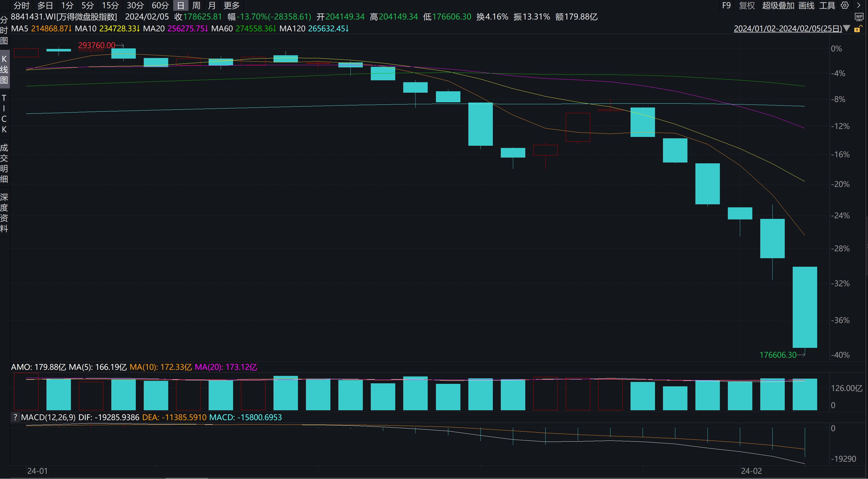Screen dimensions: 868x479
Task: Click the last large candlestick at 176606.30 low
Action: coord(805,307)
